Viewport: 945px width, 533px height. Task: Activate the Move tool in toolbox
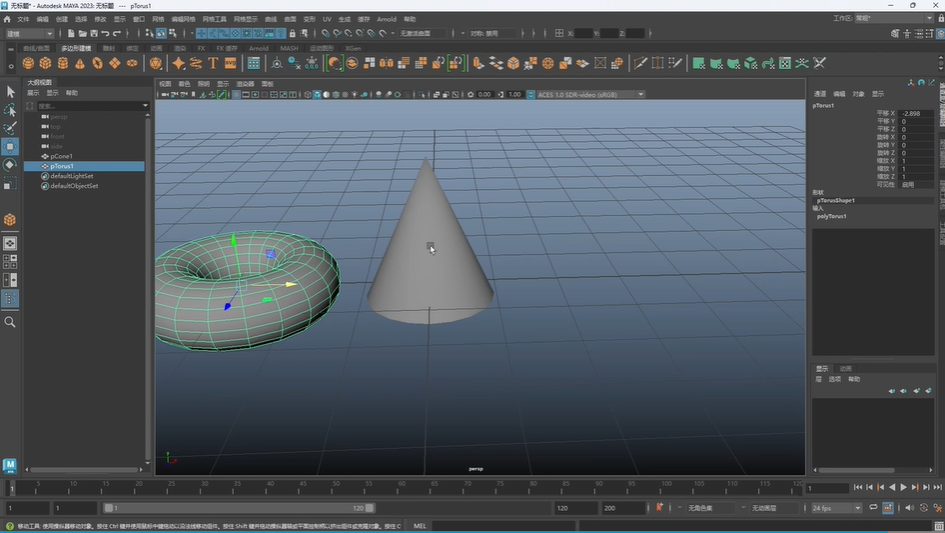click(10, 147)
